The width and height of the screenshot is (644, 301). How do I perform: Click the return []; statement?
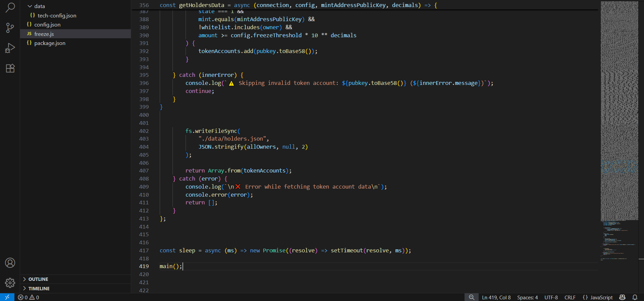click(x=201, y=202)
